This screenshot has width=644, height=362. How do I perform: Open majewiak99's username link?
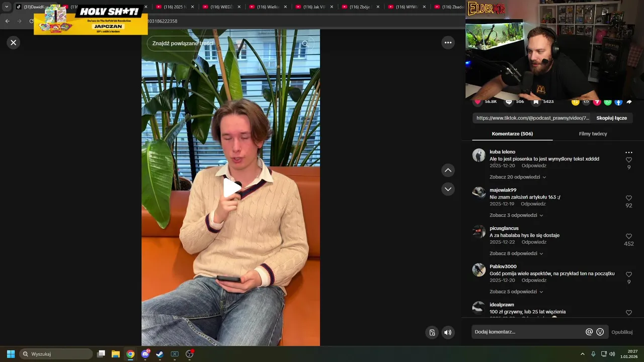click(x=503, y=190)
